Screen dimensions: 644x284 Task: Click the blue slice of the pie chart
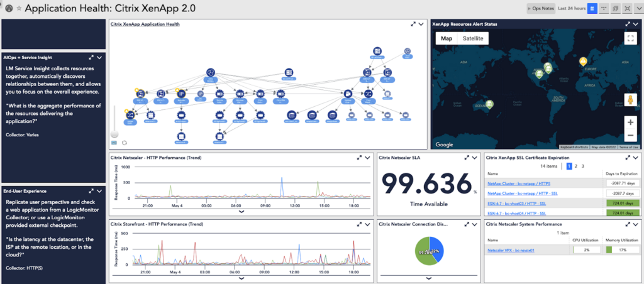click(438, 246)
